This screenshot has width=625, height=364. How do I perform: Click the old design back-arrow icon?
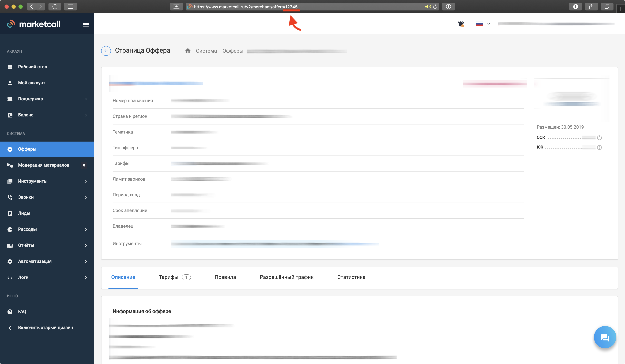tap(10, 328)
